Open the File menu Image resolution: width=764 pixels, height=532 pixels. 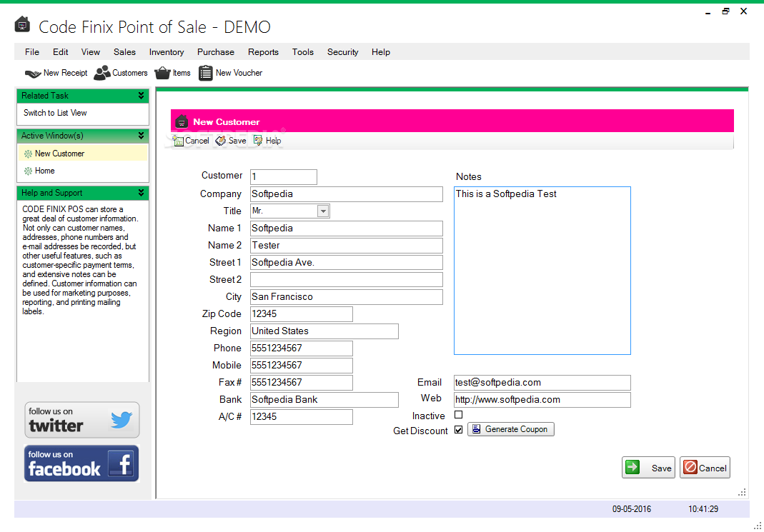coord(32,52)
